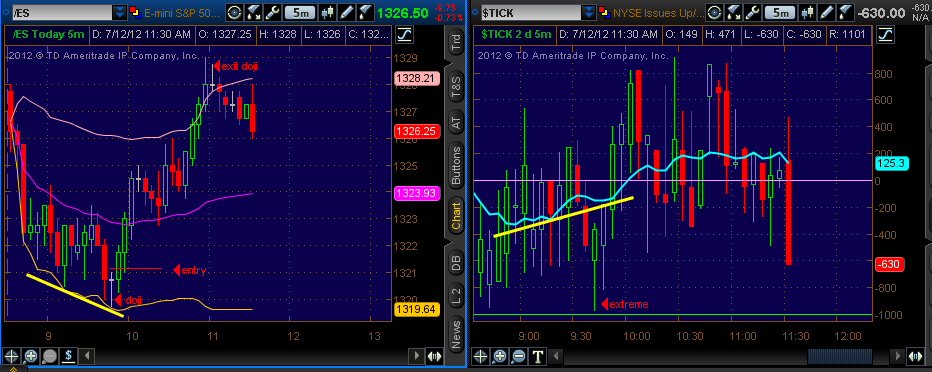This screenshot has height=372, width=932.
Task: Click the E-mini S&P 50... description text
Action: [181, 12]
